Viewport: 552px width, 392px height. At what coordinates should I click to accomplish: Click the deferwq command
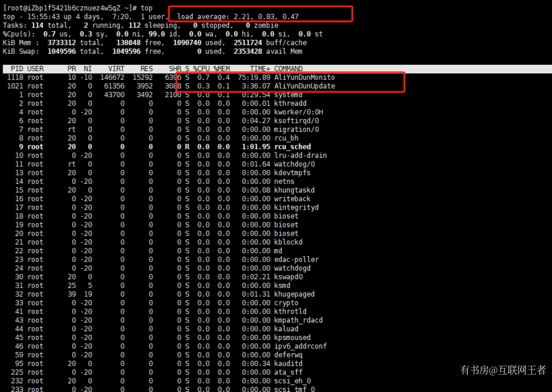[288, 355]
